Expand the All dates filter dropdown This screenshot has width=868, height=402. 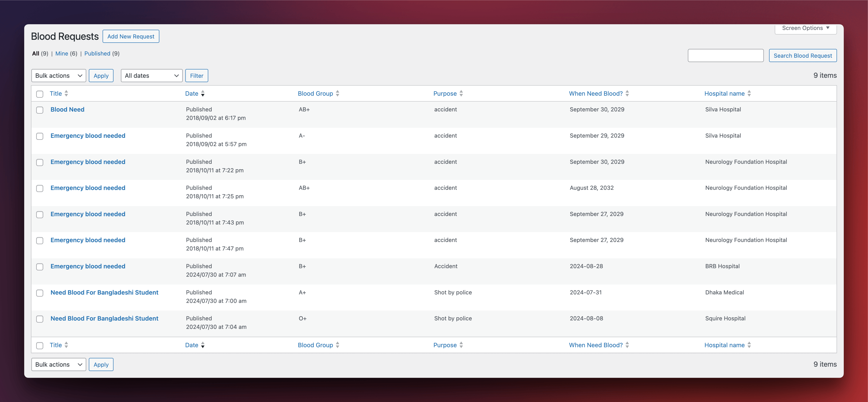[152, 76]
